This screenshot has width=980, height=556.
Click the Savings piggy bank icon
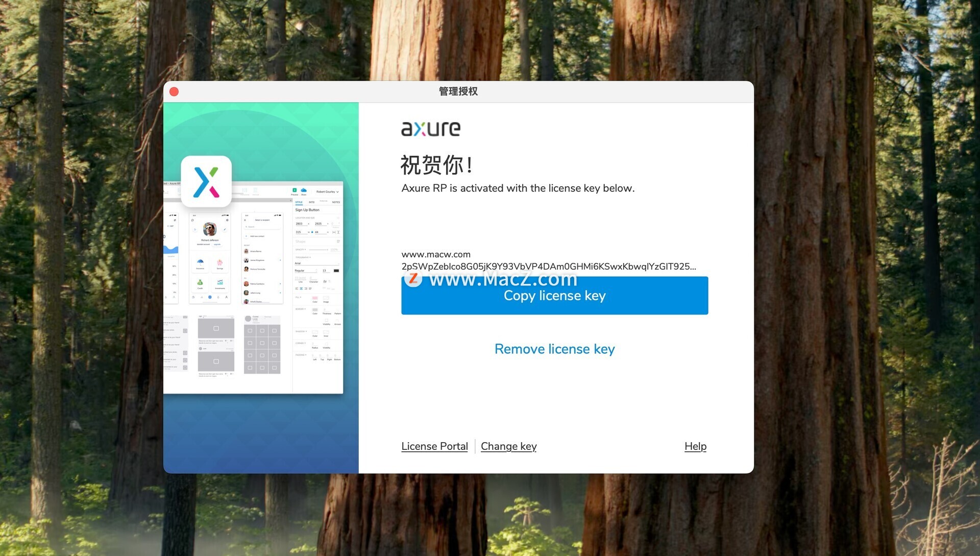tap(220, 262)
